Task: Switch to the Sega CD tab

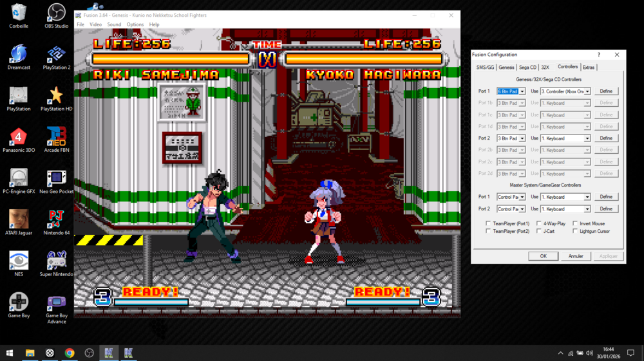Action: 527,67
